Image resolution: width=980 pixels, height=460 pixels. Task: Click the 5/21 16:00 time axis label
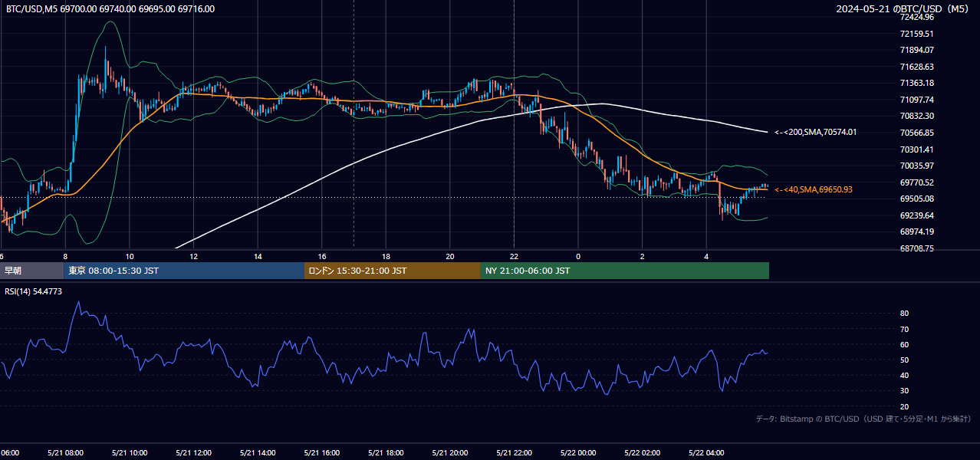[x=322, y=453]
